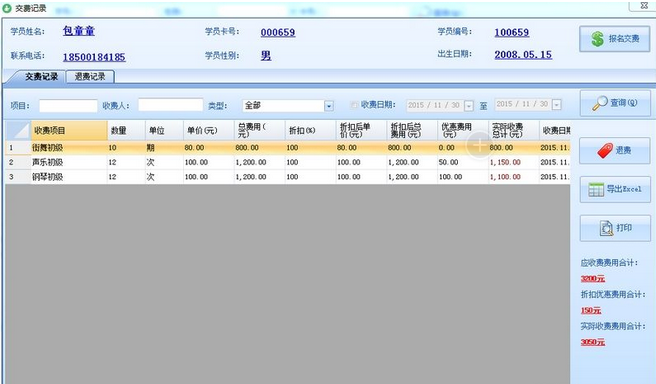Sort by 单价(元) column header
Screen dimensions: 656x384
click(x=209, y=131)
